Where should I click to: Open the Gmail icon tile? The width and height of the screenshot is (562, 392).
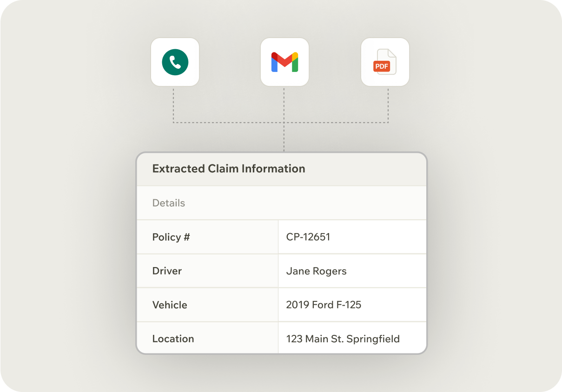click(x=284, y=62)
